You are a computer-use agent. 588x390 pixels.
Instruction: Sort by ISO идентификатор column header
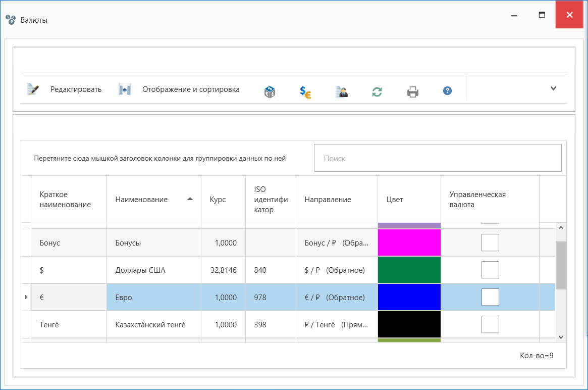[x=271, y=200]
